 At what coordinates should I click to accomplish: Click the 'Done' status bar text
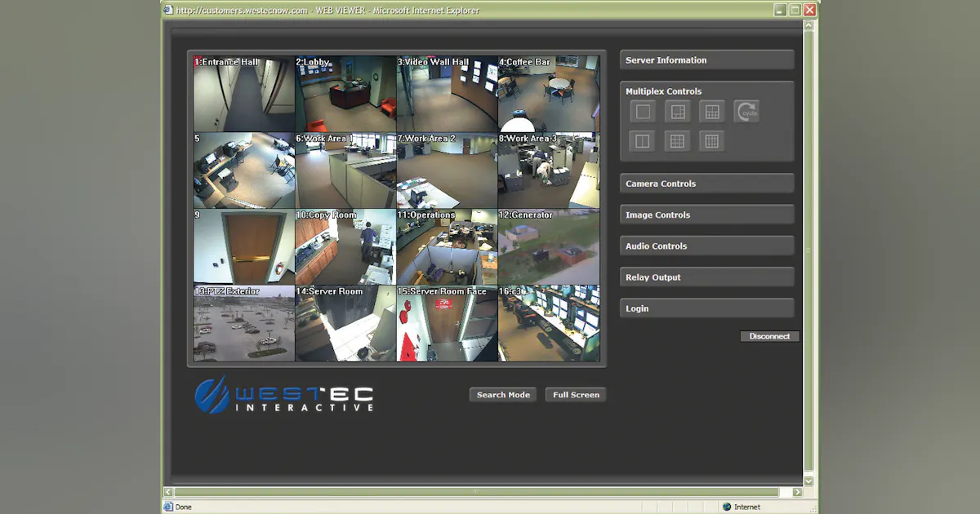tap(183, 507)
